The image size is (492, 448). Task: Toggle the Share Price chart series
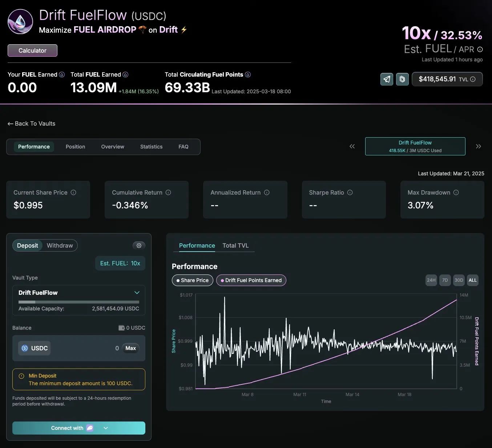193,280
